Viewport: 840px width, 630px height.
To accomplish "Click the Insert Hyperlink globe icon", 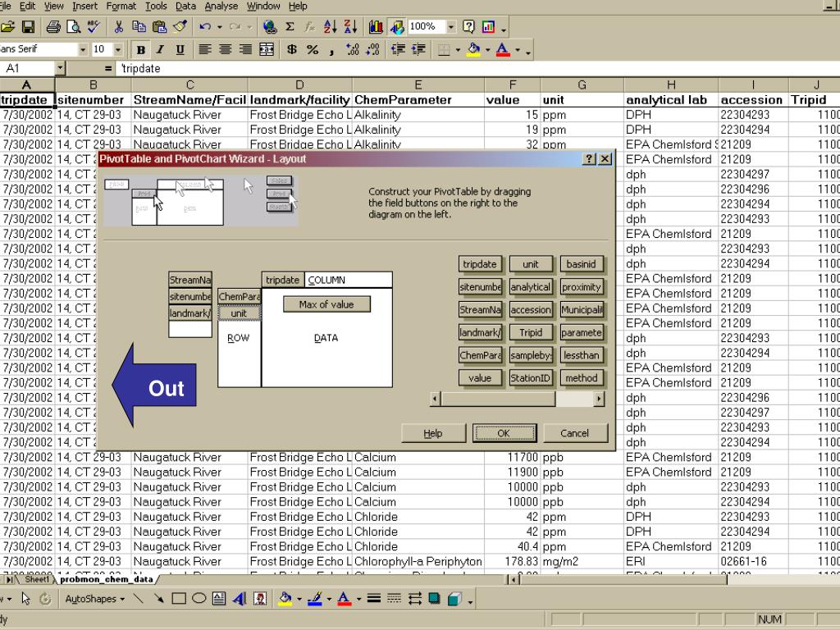I will tap(269, 27).
